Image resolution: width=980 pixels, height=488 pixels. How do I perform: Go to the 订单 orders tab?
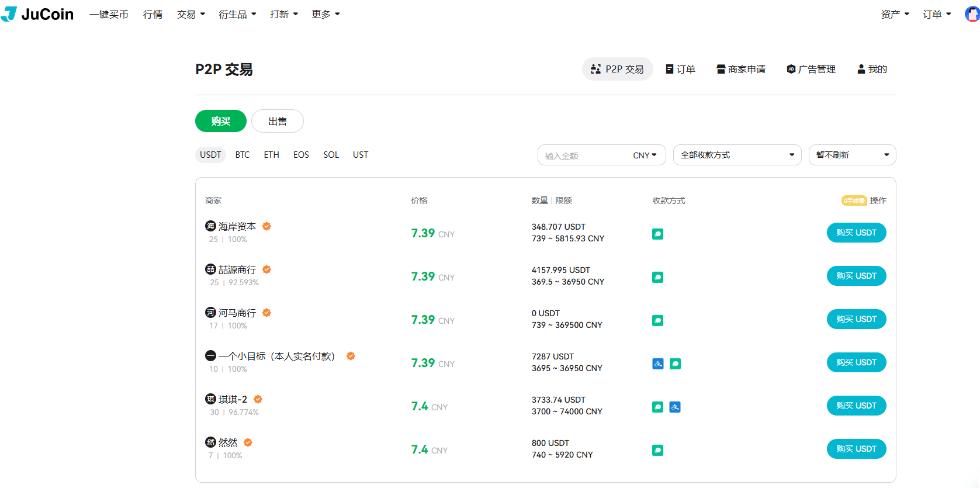tap(681, 69)
